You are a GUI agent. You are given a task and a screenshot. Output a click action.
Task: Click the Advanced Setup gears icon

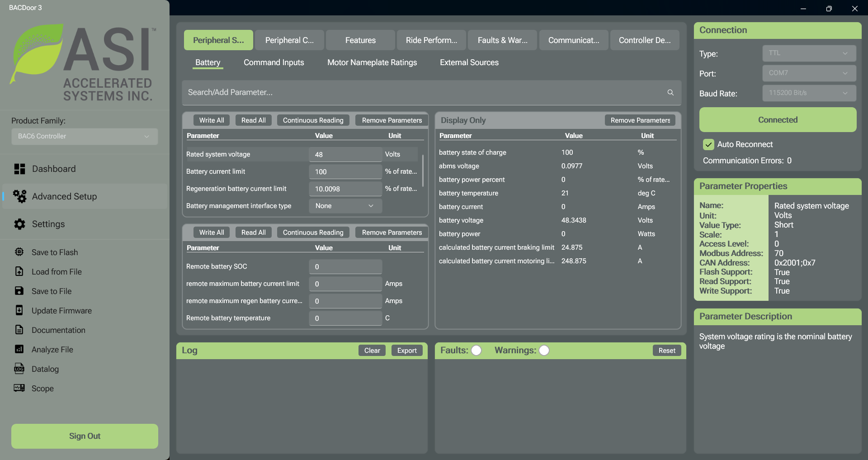19,196
